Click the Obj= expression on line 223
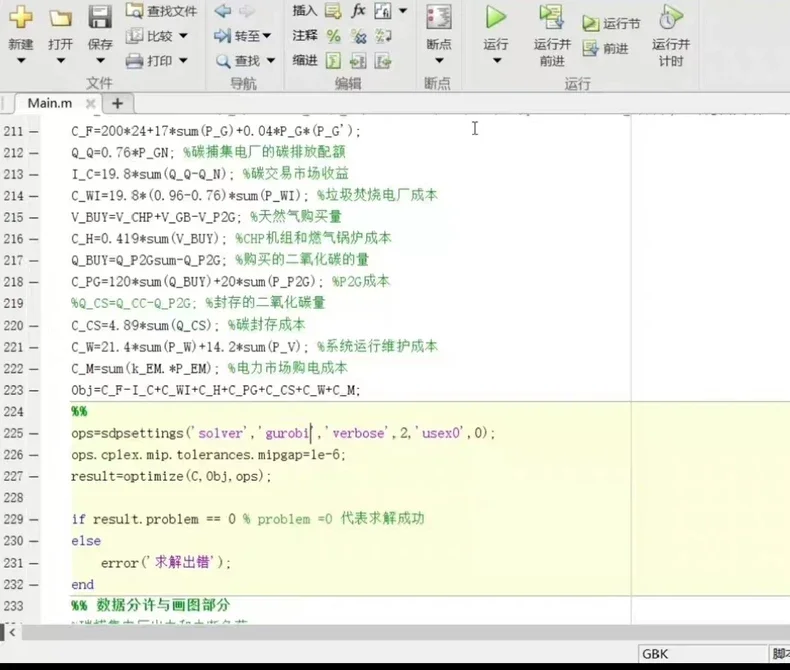The width and height of the screenshot is (790, 670). [x=216, y=390]
